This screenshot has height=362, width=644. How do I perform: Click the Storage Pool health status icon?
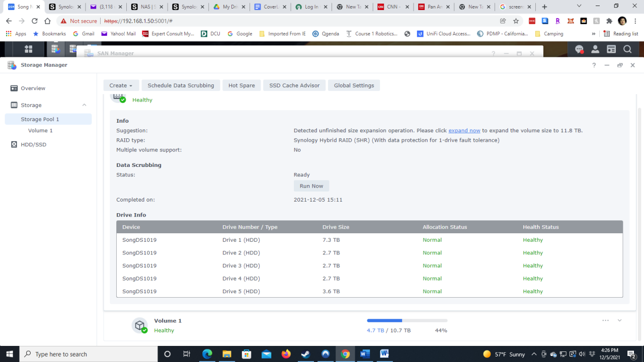(x=123, y=100)
